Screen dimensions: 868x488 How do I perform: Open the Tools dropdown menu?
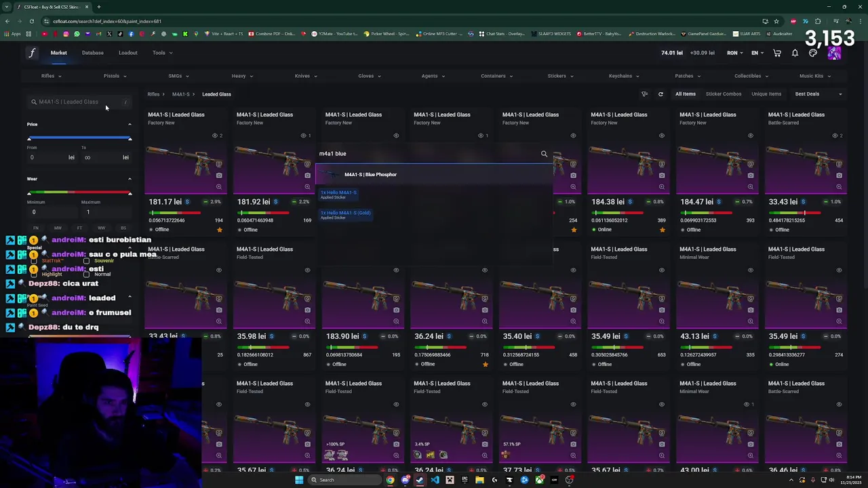(162, 53)
